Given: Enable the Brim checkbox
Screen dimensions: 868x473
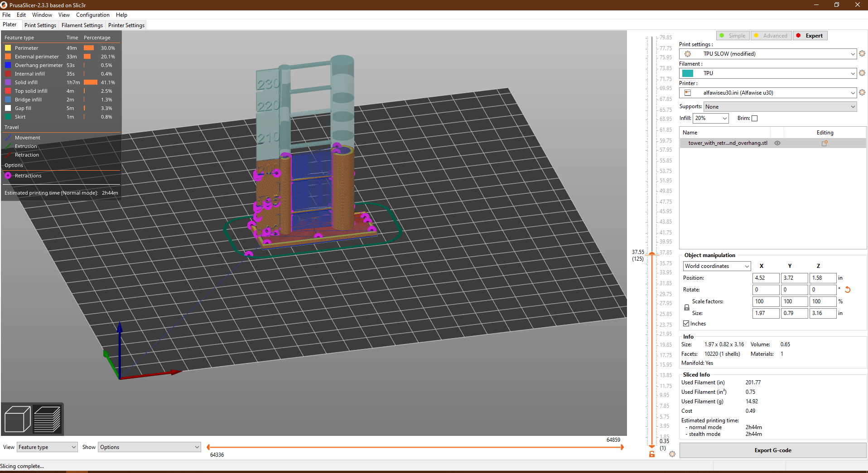Looking at the screenshot, I should 755,118.
